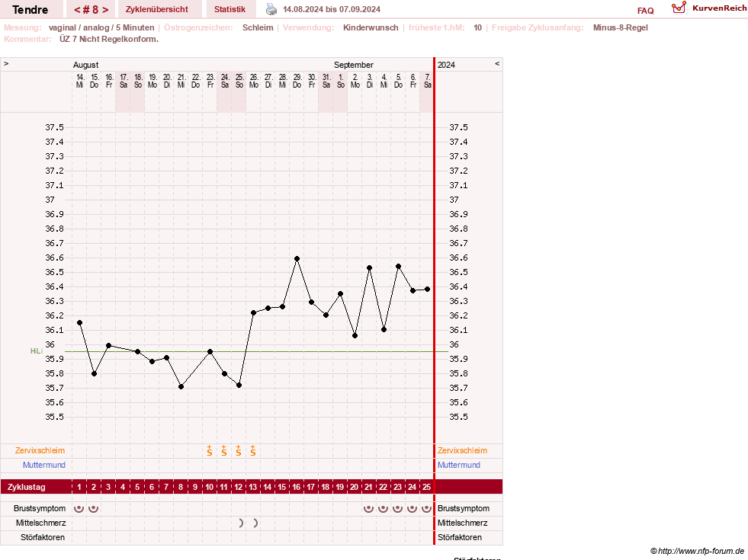Click cervical mucus symbol on cycle day 13
The height and width of the screenshot is (560, 748).
253,450
